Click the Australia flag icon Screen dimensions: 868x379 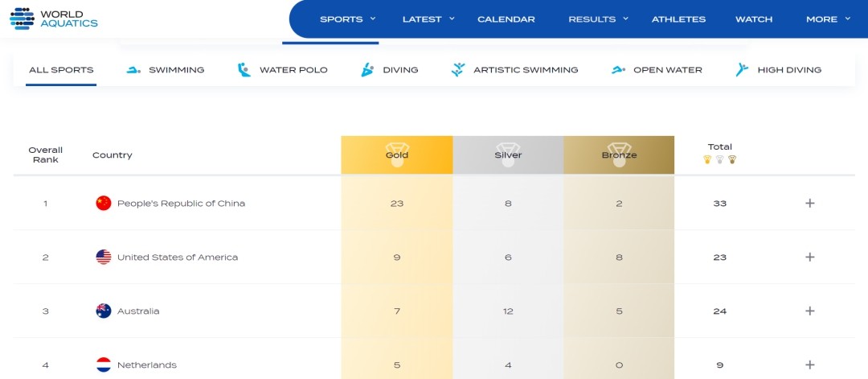tap(103, 311)
